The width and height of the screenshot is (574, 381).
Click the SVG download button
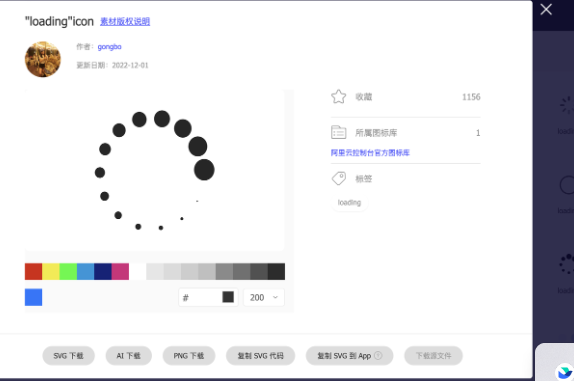pos(68,356)
